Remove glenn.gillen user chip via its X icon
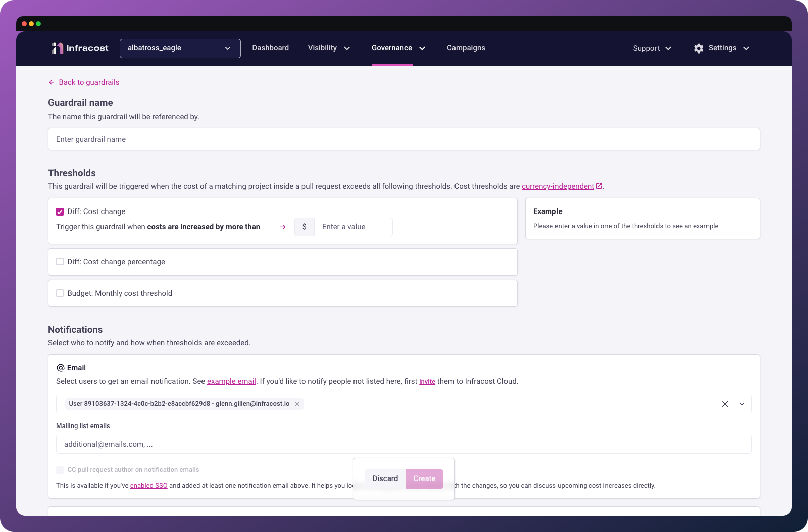Screen dimensions: 808x532 pyautogui.click(x=297, y=404)
